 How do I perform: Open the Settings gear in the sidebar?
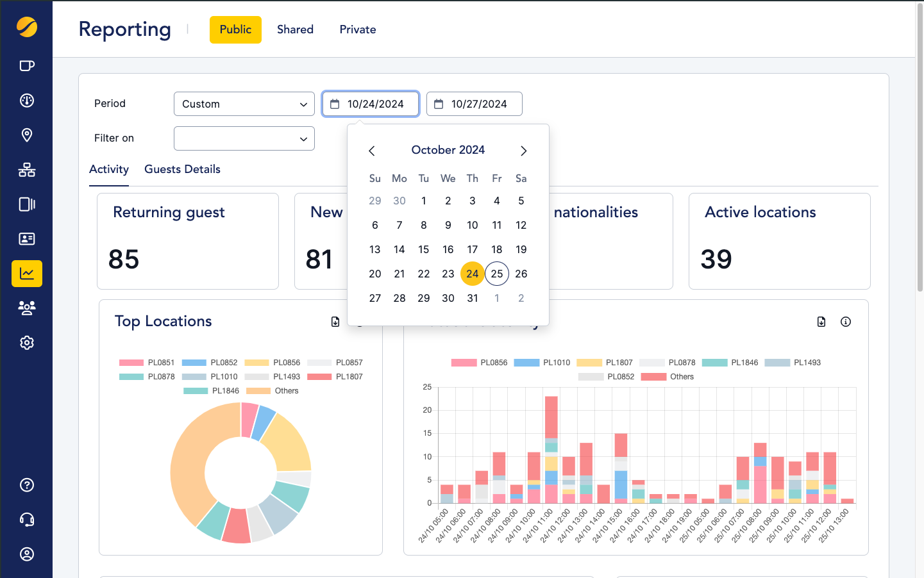[26, 342]
